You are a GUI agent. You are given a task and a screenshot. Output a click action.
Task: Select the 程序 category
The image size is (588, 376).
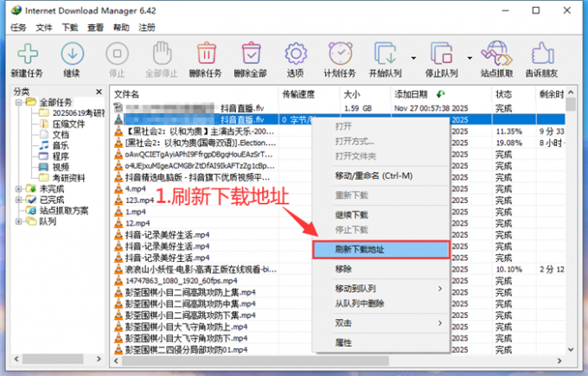tap(61, 156)
